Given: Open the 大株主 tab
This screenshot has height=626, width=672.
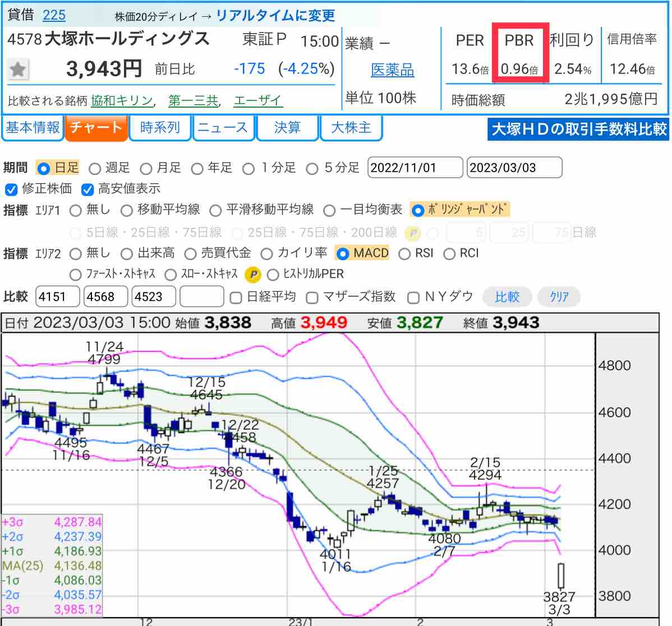Looking at the screenshot, I should 351,128.
